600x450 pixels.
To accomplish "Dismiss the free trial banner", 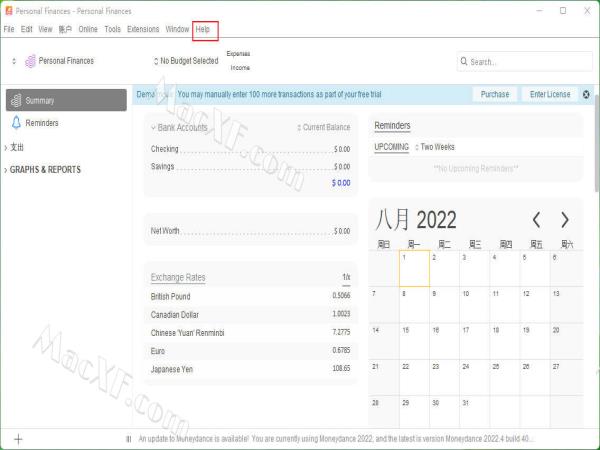I will pos(586,94).
